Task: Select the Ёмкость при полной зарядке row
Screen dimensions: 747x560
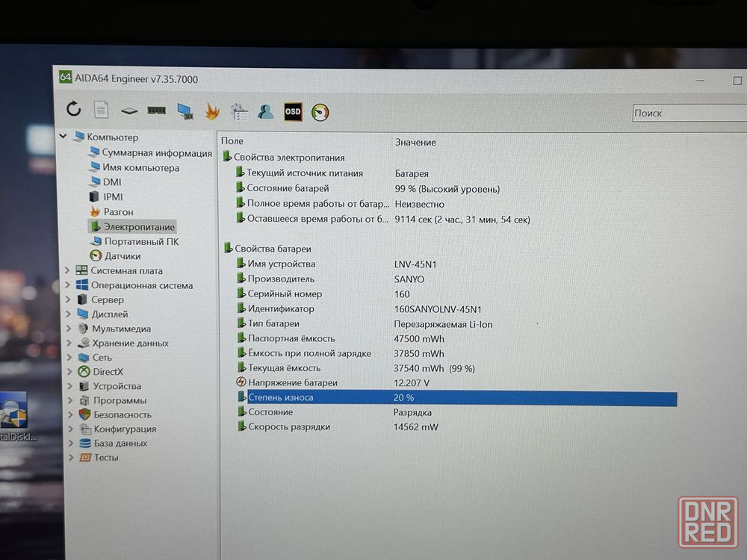Action: pos(341,353)
